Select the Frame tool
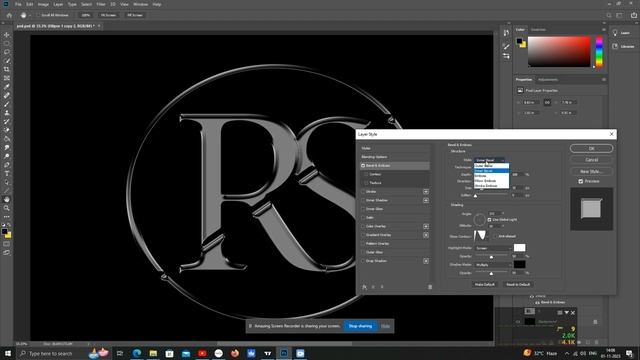 click(x=7, y=78)
